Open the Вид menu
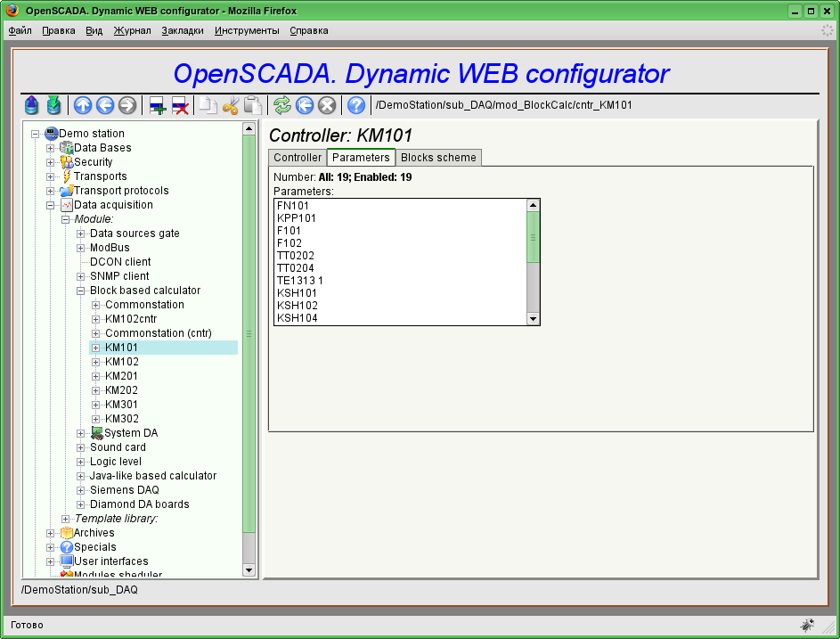Viewport: 840px width, 639px height. click(x=94, y=30)
